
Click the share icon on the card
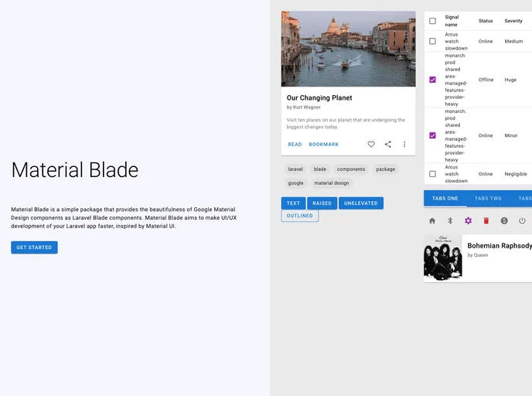(388, 144)
